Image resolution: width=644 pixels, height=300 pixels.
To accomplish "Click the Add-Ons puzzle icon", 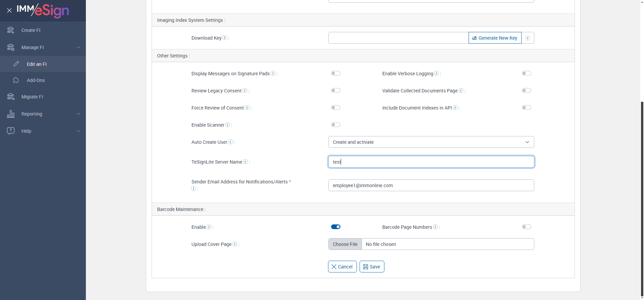I will [16, 80].
